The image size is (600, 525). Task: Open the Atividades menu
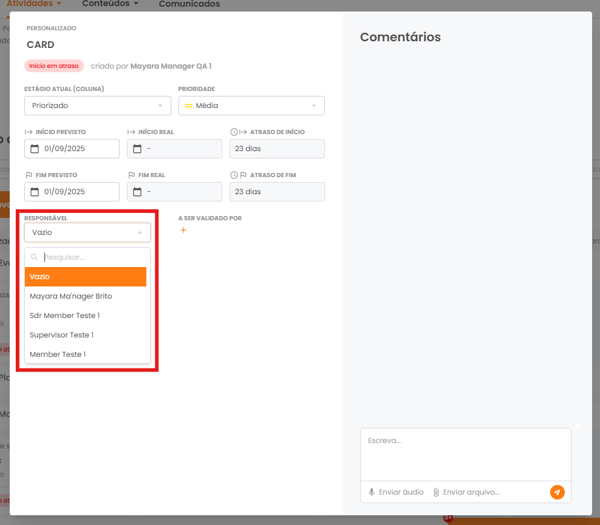(x=33, y=4)
